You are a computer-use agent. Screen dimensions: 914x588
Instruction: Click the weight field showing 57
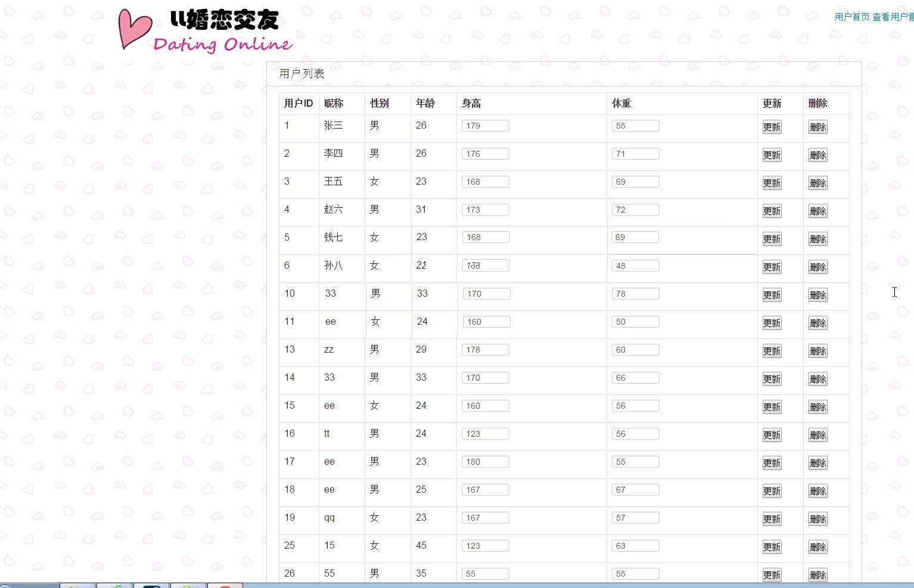[636, 518]
